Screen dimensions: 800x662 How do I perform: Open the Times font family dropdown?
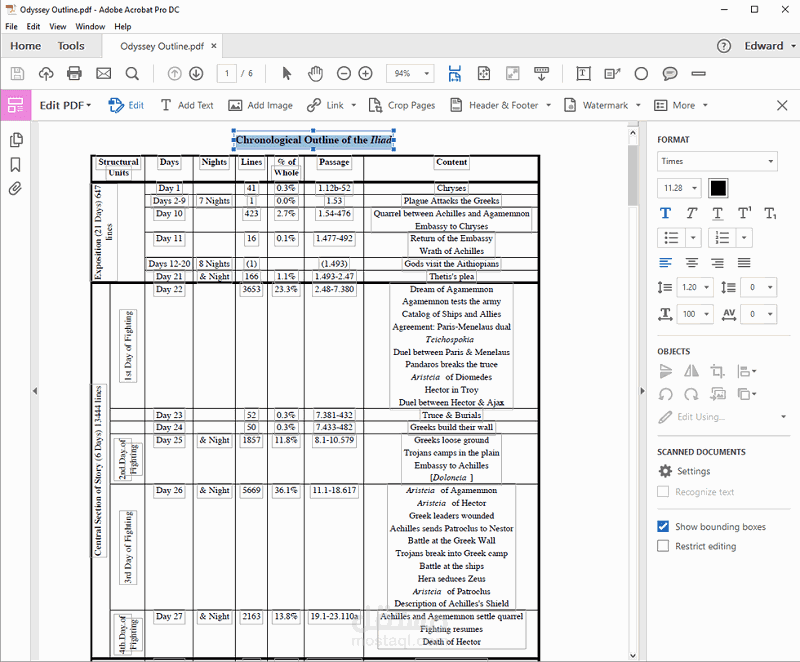[x=716, y=161]
